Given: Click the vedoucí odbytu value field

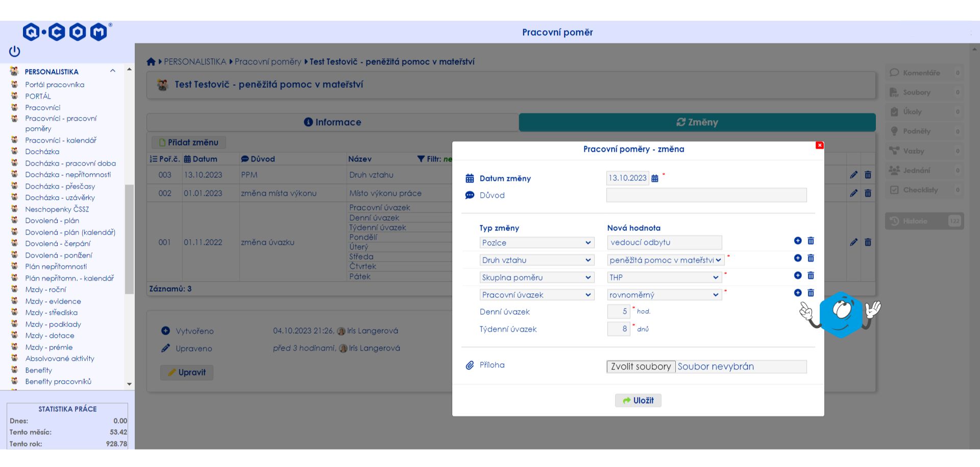Looking at the screenshot, I should (x=665, y=243).
